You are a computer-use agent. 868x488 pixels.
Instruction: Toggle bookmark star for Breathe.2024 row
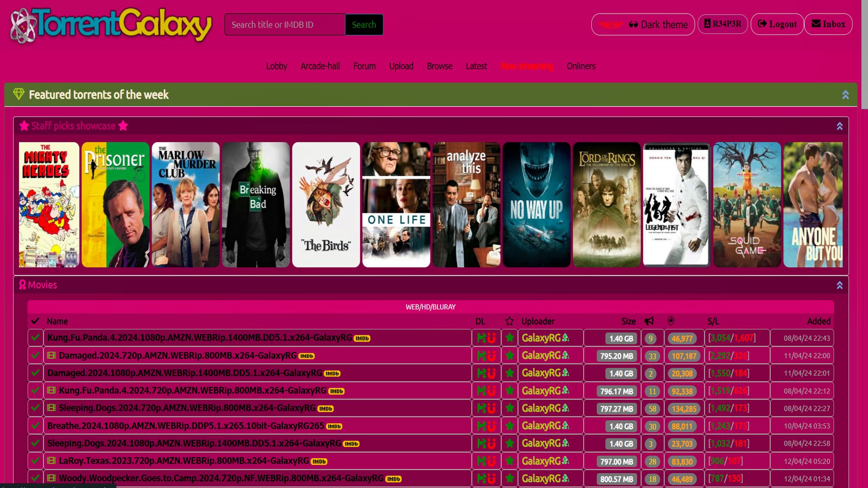[x=509, y=426]
